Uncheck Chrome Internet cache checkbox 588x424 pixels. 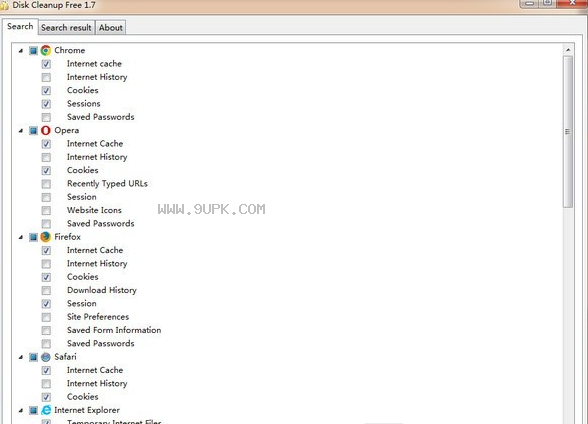click(46, 64)
